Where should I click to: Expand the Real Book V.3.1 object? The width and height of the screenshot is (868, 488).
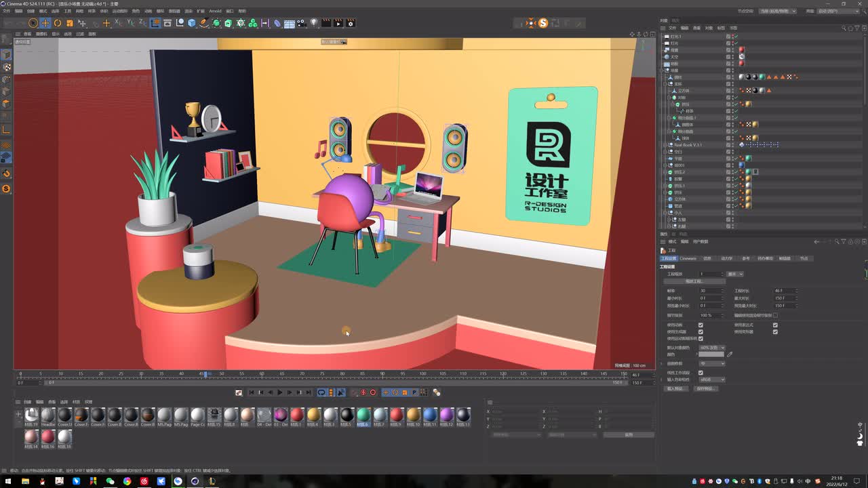tap(665, 144)
